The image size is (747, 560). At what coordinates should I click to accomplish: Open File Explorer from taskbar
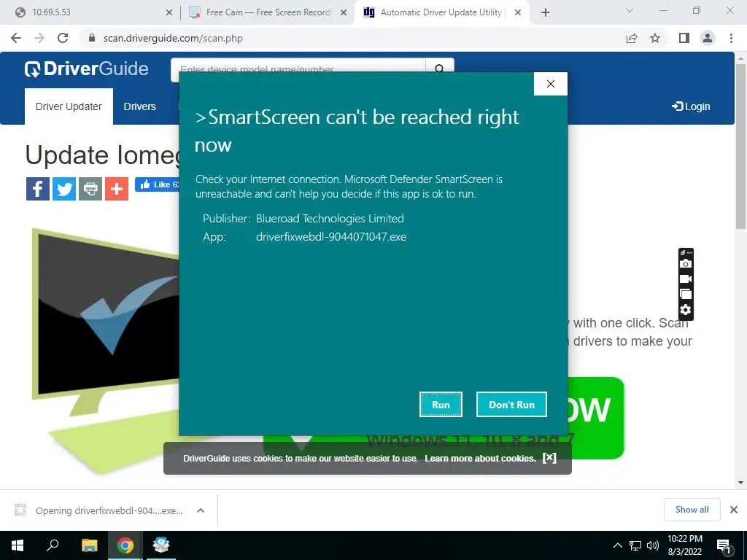point(89,545)
